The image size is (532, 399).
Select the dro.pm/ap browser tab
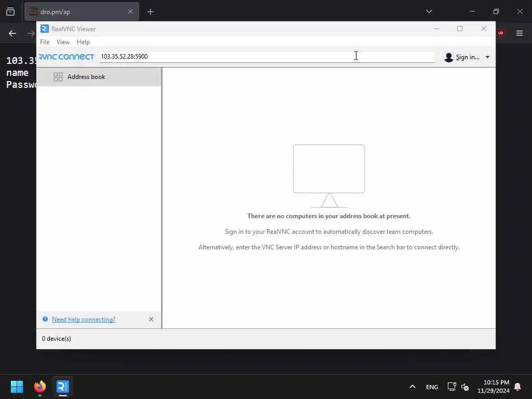pos(82,12)
